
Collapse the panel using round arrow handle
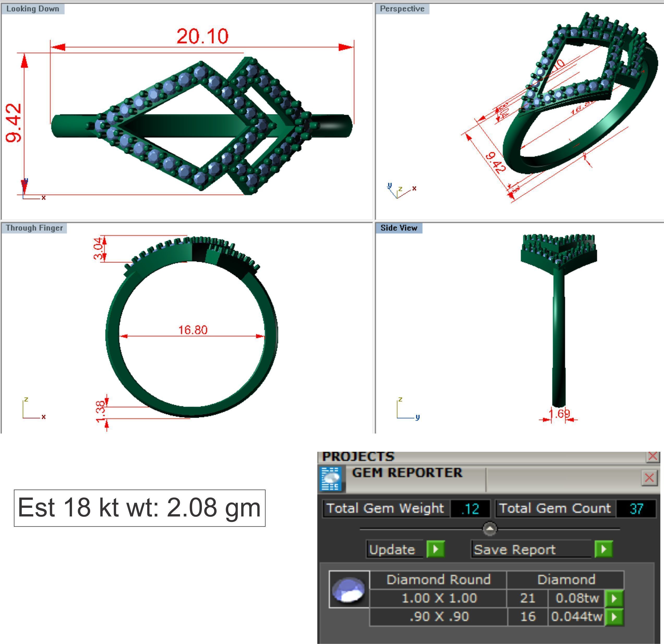489,529
